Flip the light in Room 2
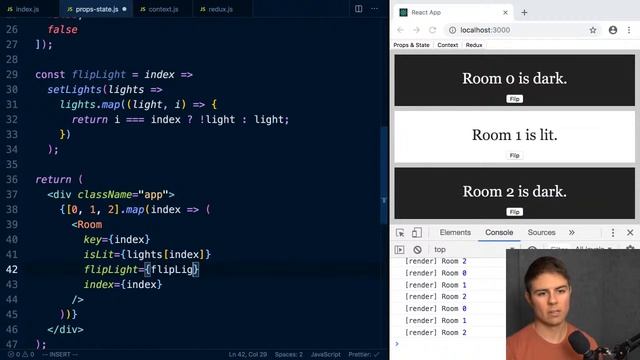Viewport: 640px width, 360px height. [x=514, y=212]
